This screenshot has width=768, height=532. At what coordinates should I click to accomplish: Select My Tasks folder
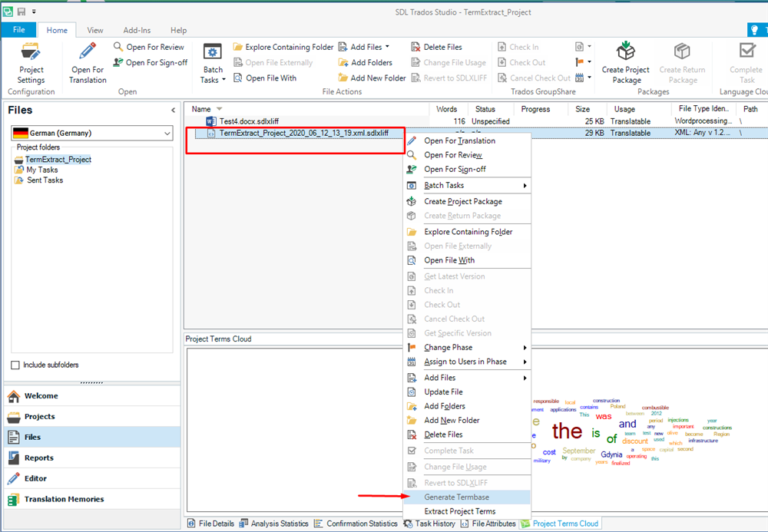click(x=36, y=170)
